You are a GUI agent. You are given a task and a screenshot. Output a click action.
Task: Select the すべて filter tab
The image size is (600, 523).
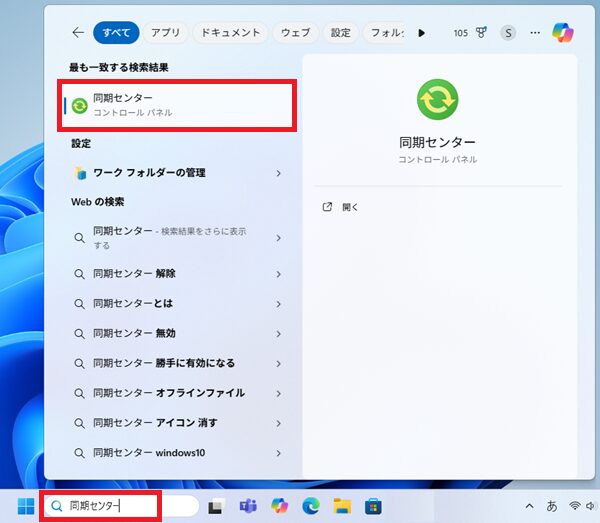point(116,33)
